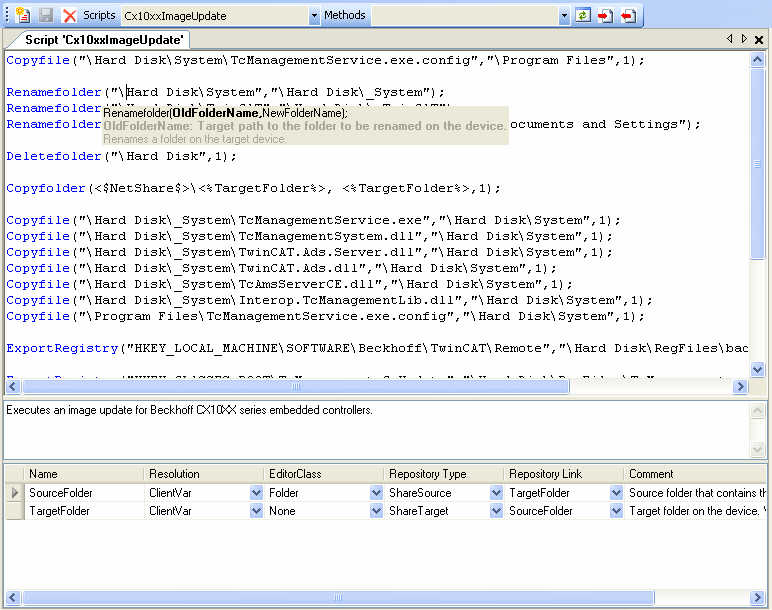Click parameter grid horizontal scroll left arrow
The width and height of the screenshot is (772, 610).
13,598
